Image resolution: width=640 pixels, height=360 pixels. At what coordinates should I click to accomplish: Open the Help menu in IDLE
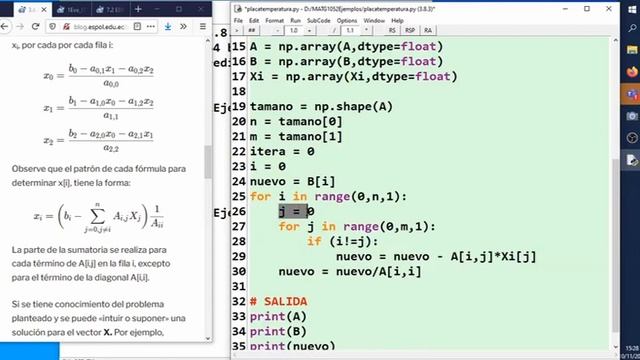[x=397, y=20]
